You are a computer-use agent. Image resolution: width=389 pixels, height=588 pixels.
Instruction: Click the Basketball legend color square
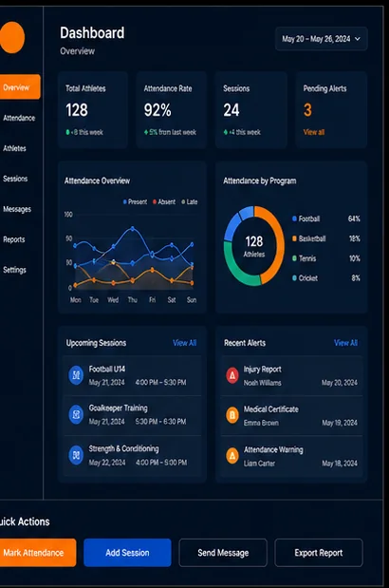(294, 238)
